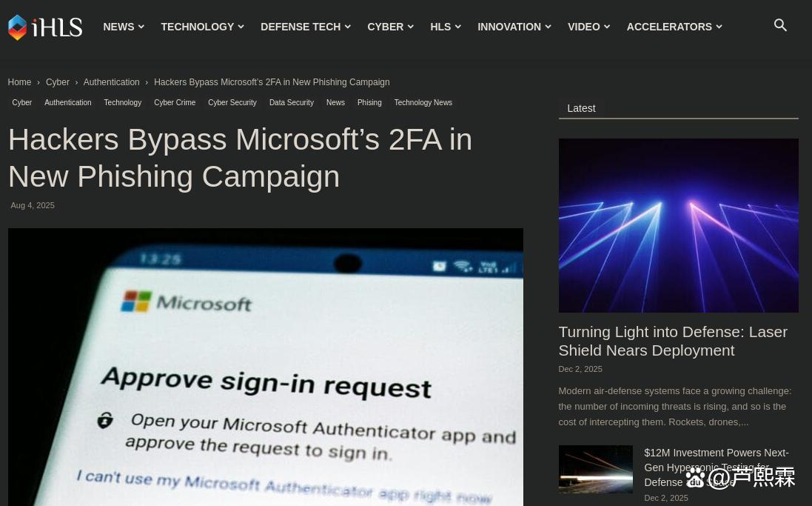Select the Technology category tag
Screen dimensions: 812x506
coord(123,103)
